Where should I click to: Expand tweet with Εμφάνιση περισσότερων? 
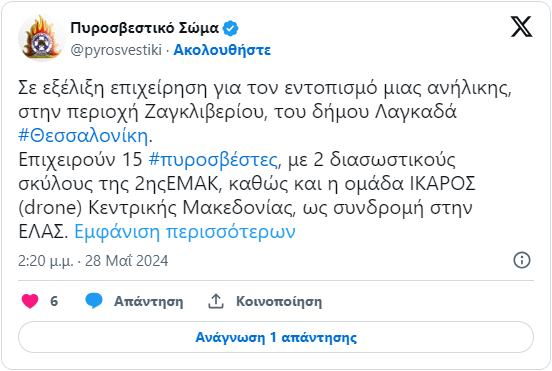[185, 232]
